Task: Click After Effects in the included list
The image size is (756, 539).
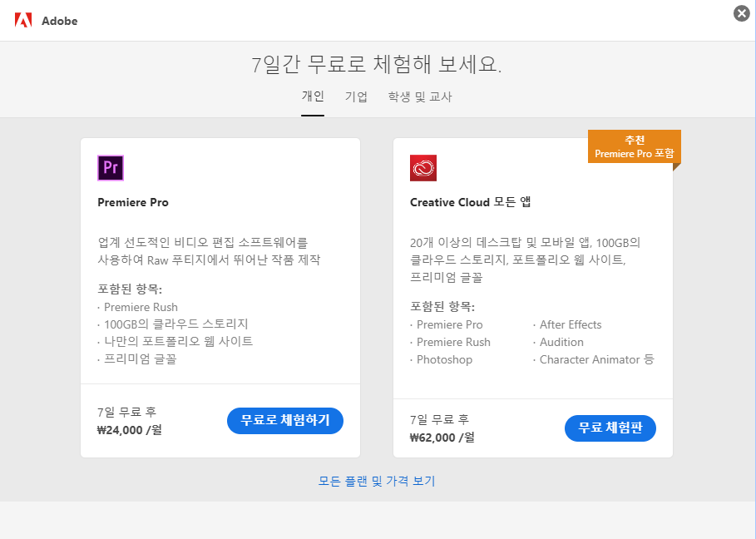Action: tap(571, 324)
